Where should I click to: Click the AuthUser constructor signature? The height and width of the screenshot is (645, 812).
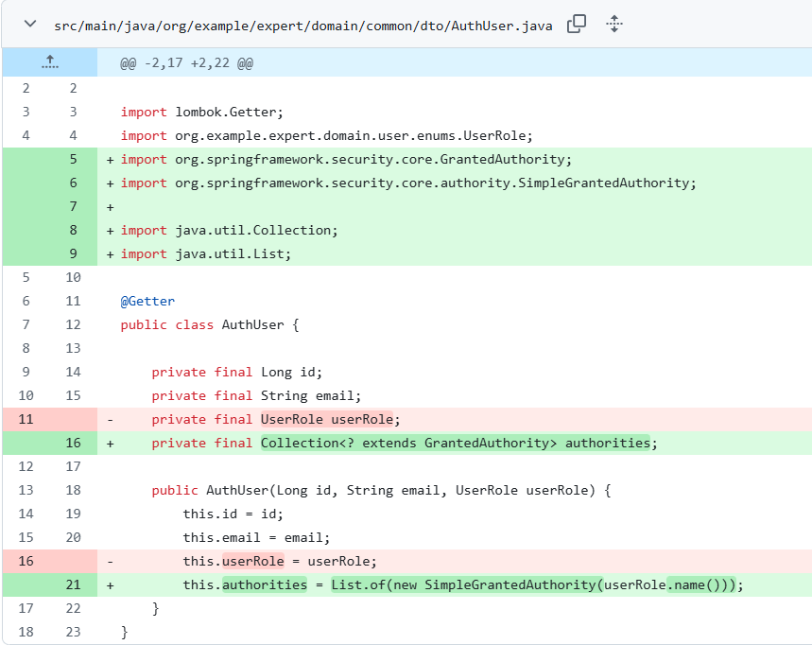click(381, 490)
